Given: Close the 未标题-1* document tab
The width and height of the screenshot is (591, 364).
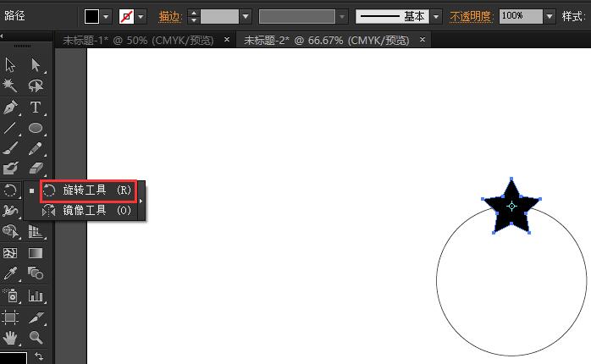Looking at the screenshot, I should coord(227,39).
